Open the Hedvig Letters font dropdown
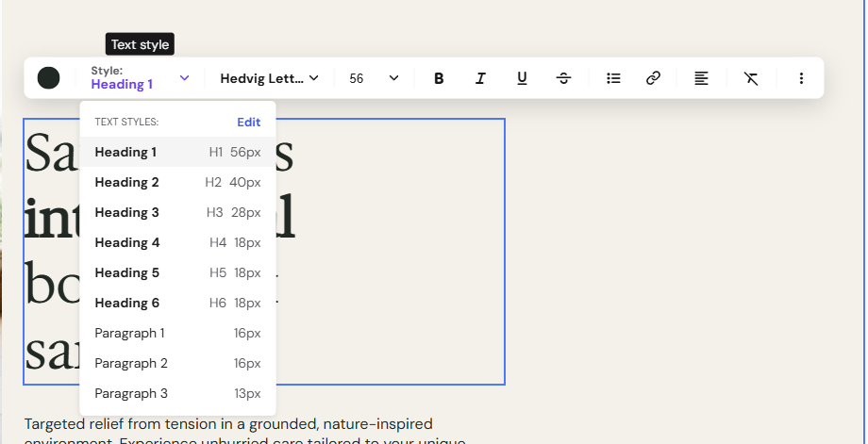Screen dimensions: 868x444 [269, 78]
